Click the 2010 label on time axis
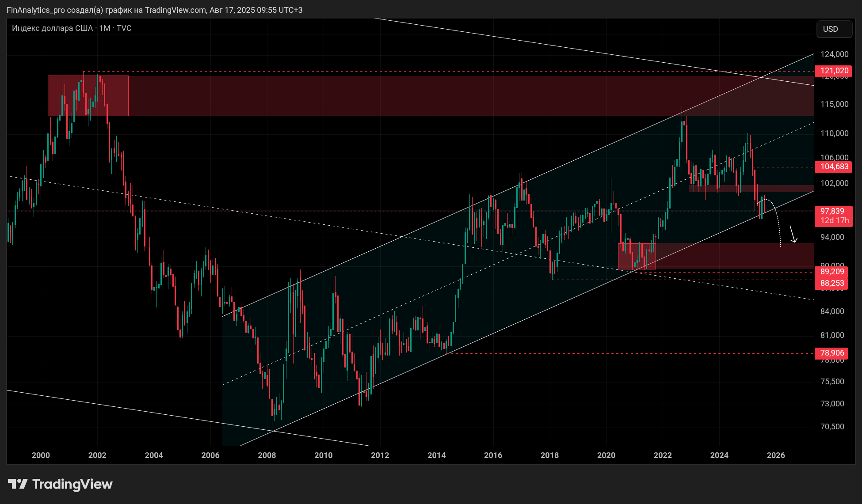The image size is (862, 504). 324,455
